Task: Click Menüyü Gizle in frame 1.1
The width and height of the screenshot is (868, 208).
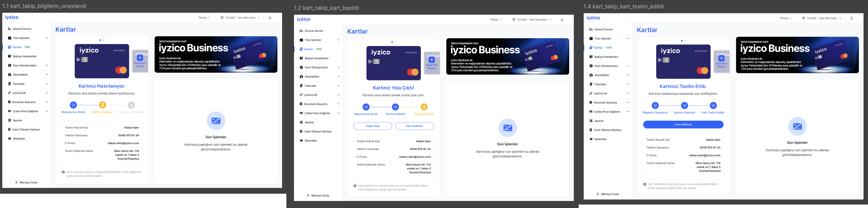Action: coord(26,182)
